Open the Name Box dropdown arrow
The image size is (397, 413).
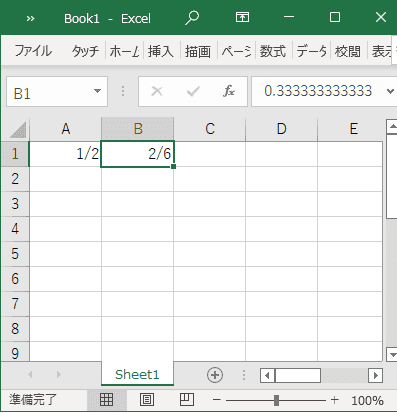(x=97, y=91)
